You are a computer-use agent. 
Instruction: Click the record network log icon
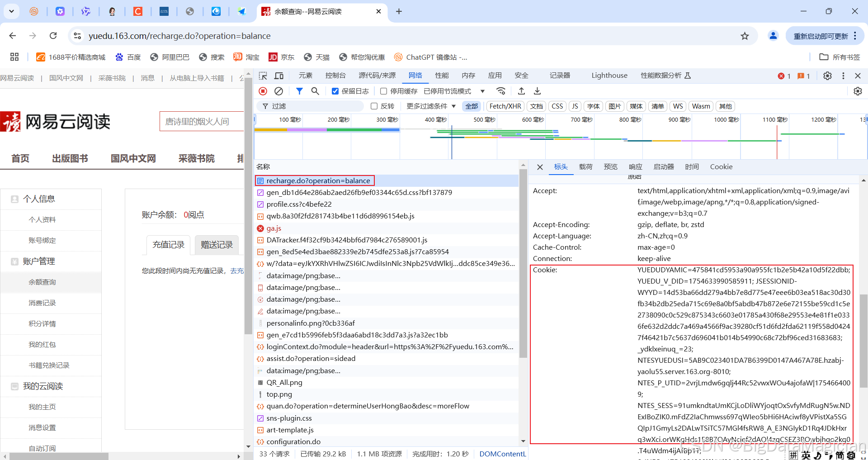point(263,91)
